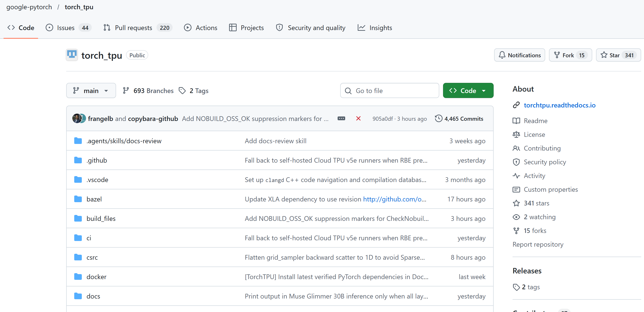Click Report repository link

click(538, 244)
